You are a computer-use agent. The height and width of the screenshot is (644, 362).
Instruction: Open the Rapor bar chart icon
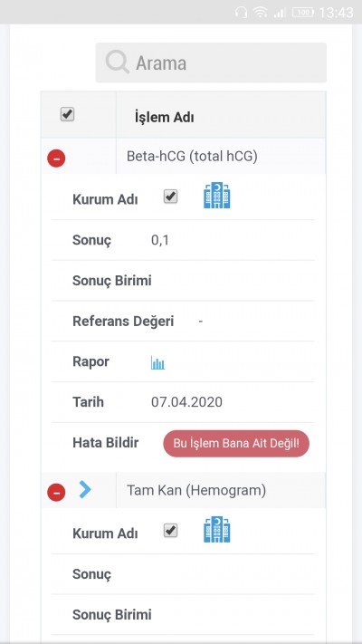coord(157,362)
